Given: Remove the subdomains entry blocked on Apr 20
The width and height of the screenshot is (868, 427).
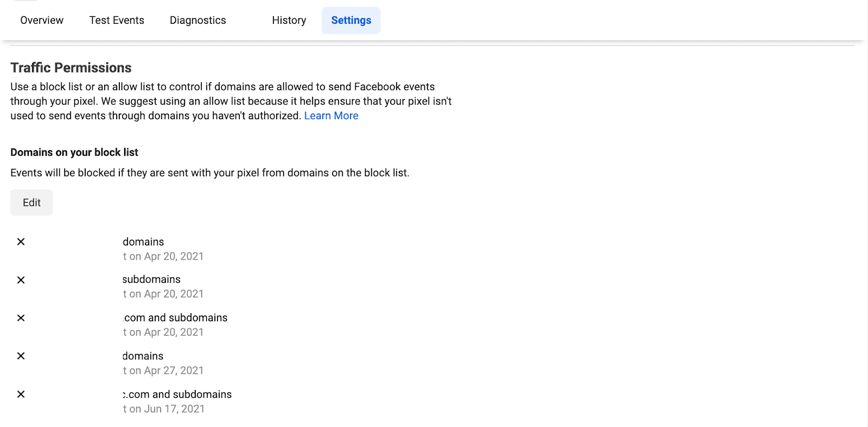Looking at the screenshot, I should tap(21, 280).
